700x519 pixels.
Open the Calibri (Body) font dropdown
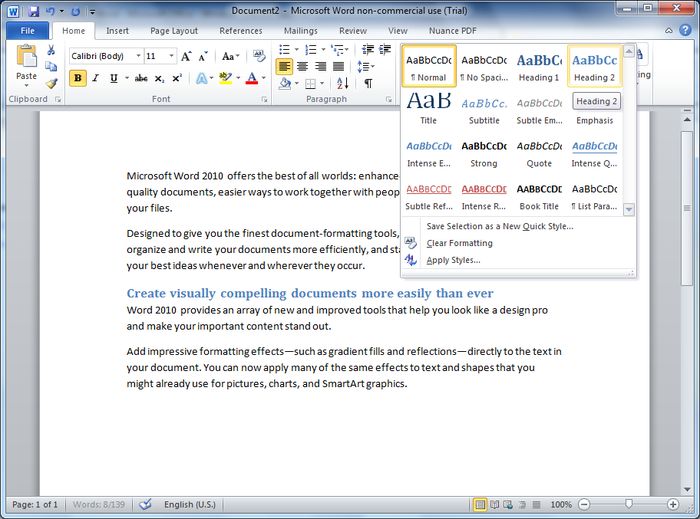(x=138, y=56)
